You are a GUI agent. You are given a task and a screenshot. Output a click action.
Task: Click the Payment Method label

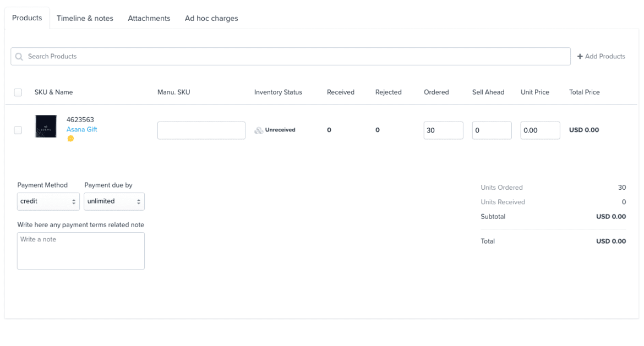click(x=42, y=185)
